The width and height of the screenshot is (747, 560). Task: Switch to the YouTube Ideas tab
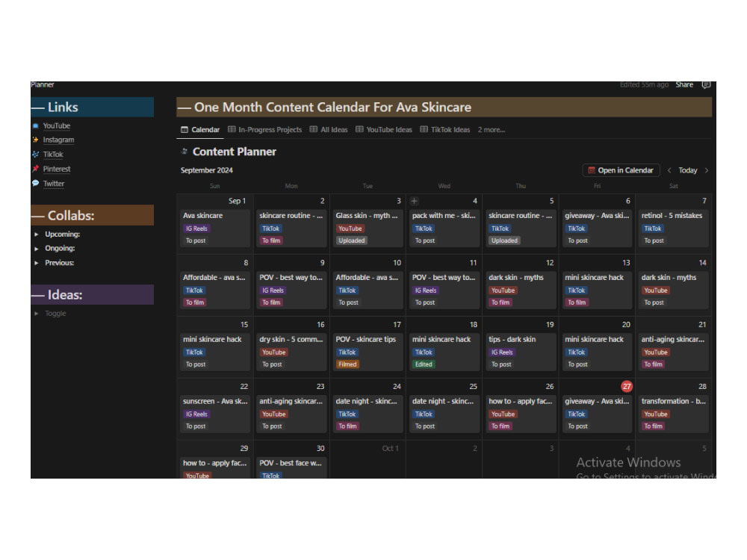click(384, 129)
